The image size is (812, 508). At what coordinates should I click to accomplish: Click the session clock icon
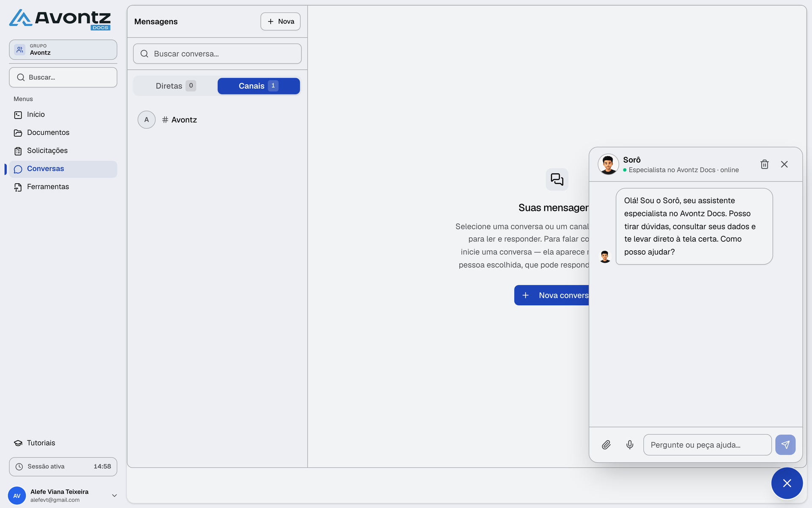click(x=19, y=467)
